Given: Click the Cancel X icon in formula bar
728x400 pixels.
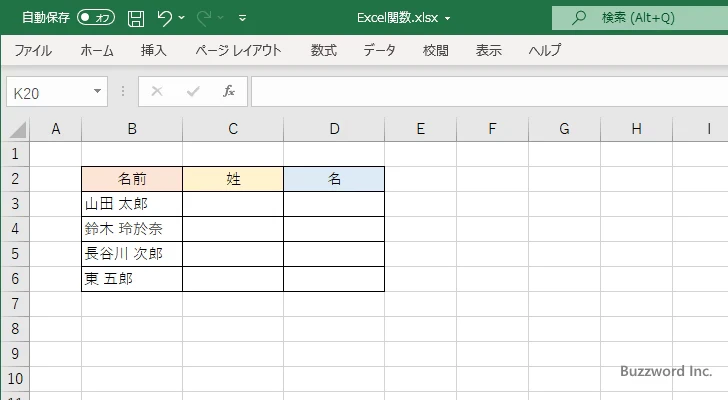Looking at the screenshot, I should tap(156, 92).
